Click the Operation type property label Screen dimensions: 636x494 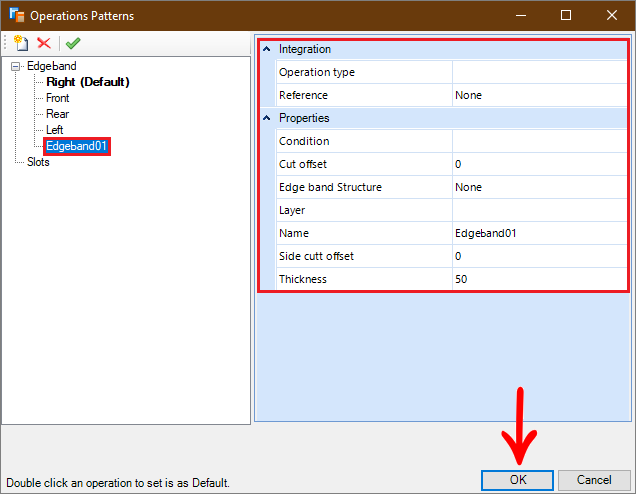click(317, 72)
